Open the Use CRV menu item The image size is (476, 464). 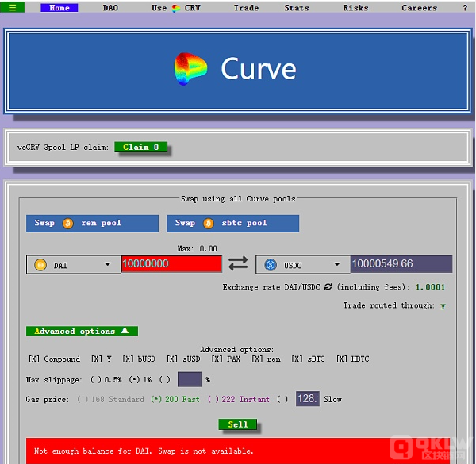[176, 8]
